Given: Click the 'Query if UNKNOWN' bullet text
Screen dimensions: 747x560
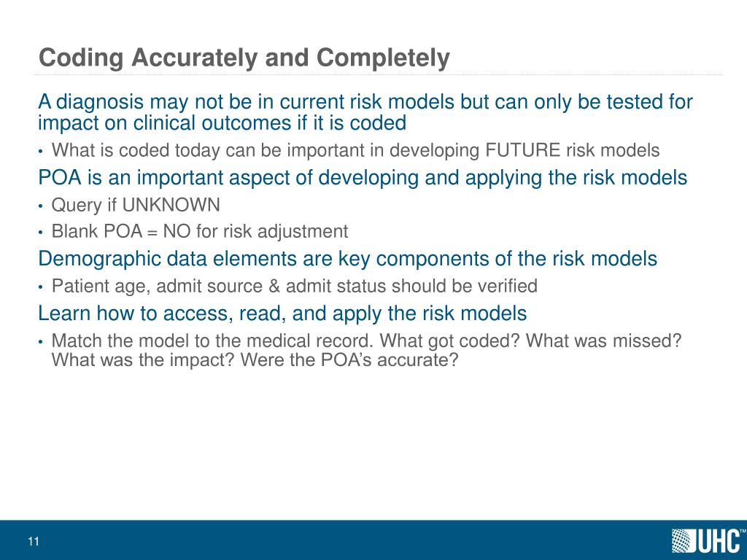Looking at the screenshot, I should tap(136, 205).
